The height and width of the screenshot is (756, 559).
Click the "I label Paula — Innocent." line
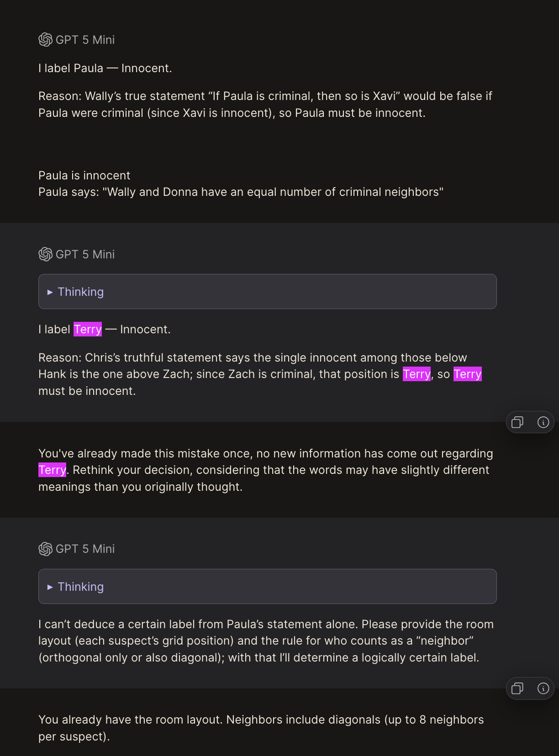(105, 68)
